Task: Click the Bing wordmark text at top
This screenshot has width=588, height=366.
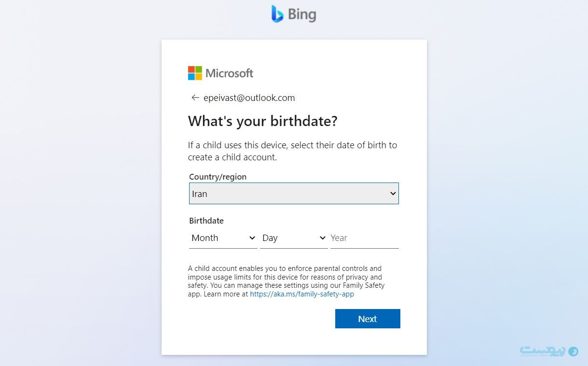Action: point(302,14)
